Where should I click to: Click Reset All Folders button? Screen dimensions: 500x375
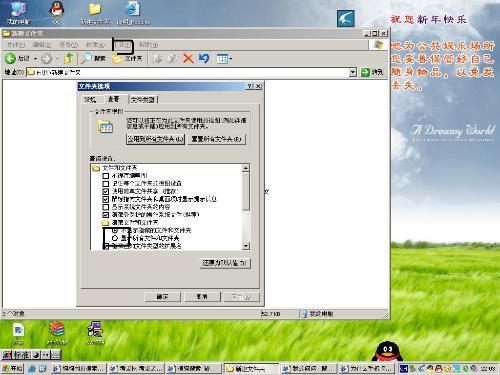coord(217,139)
